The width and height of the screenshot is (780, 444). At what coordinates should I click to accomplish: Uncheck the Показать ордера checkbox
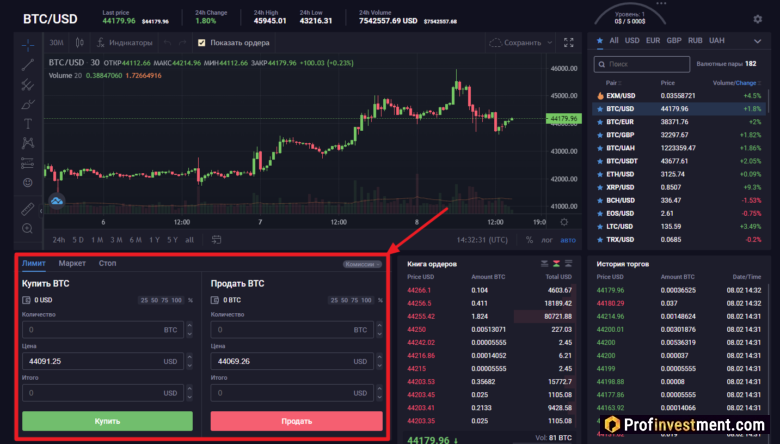pyautogui.click(x=201, y=43)
